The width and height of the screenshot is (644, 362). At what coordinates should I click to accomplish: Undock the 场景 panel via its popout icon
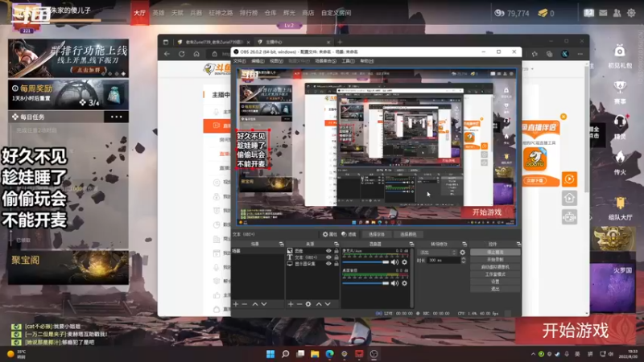point(281,245)
